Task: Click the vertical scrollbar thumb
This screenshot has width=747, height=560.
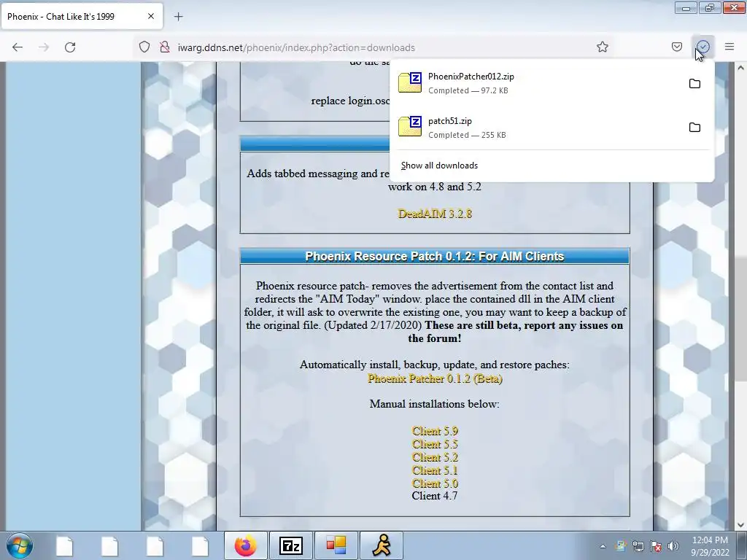Action: click(x=740, y=318)
